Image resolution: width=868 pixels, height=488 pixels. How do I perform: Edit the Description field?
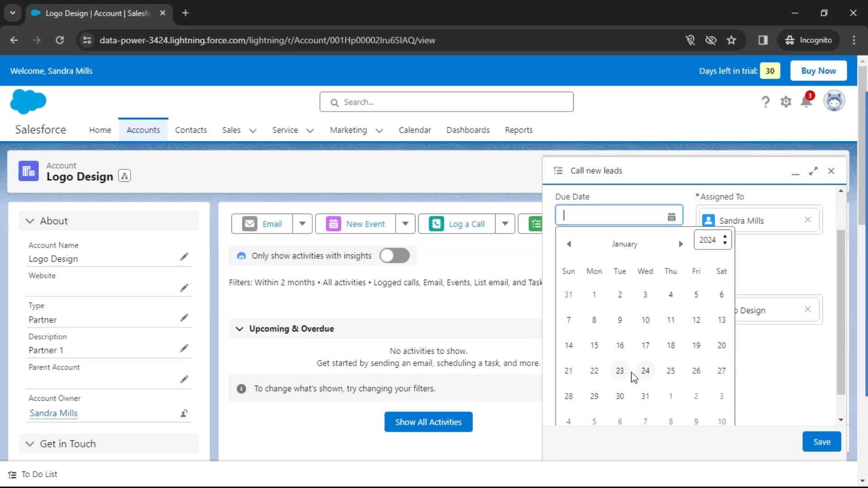click(184, 348)
